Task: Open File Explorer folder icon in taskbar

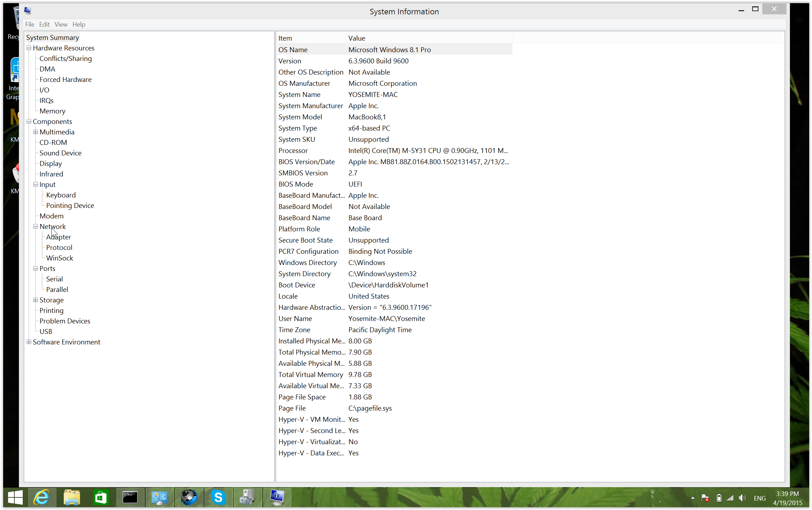Action: 71,497
